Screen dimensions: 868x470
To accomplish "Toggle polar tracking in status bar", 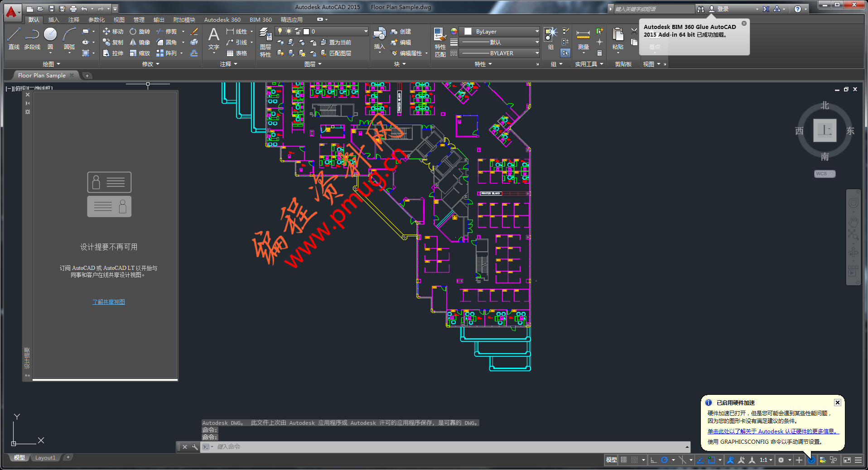I will tap(665, 460).
